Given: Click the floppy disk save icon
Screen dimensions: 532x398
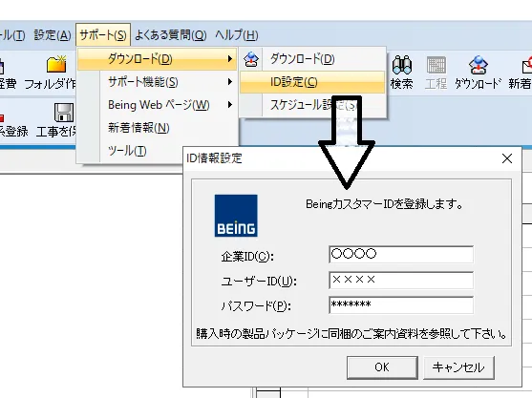Looking at the screenshot, I should point(64,113).
